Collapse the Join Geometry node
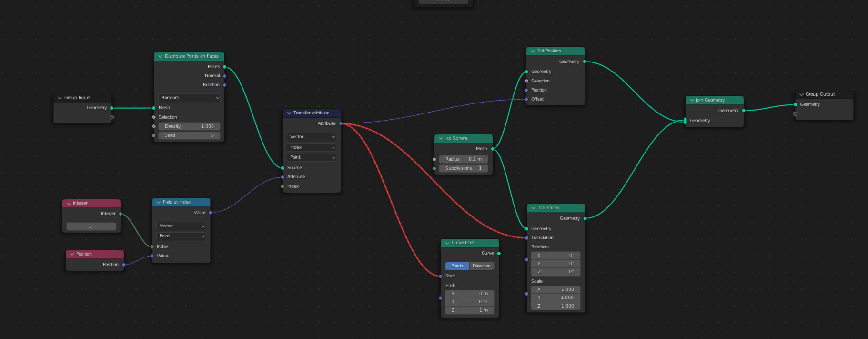This screenshot has height=339, width=868. click(692, 100)
